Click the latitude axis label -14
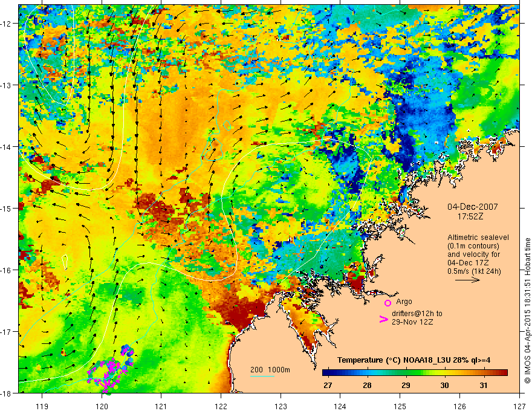This screenshot has width=532, height=411. 6,147
